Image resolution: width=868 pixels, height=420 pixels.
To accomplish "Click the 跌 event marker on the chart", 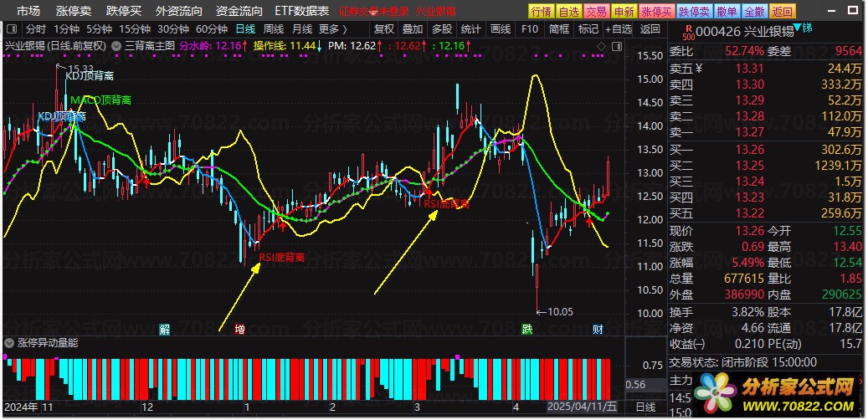I will 527,330.
